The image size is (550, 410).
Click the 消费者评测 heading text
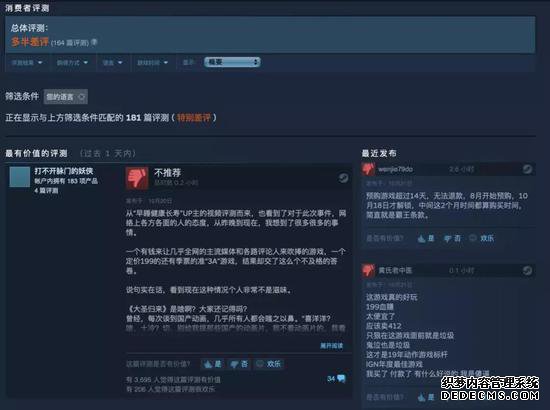click(x=27, y=8)
